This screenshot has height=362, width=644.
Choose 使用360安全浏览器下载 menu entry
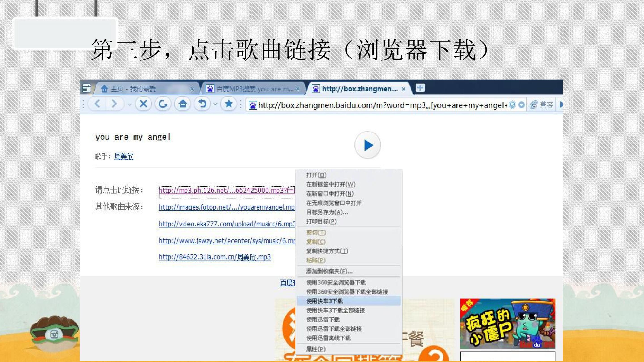pos(349,282)
